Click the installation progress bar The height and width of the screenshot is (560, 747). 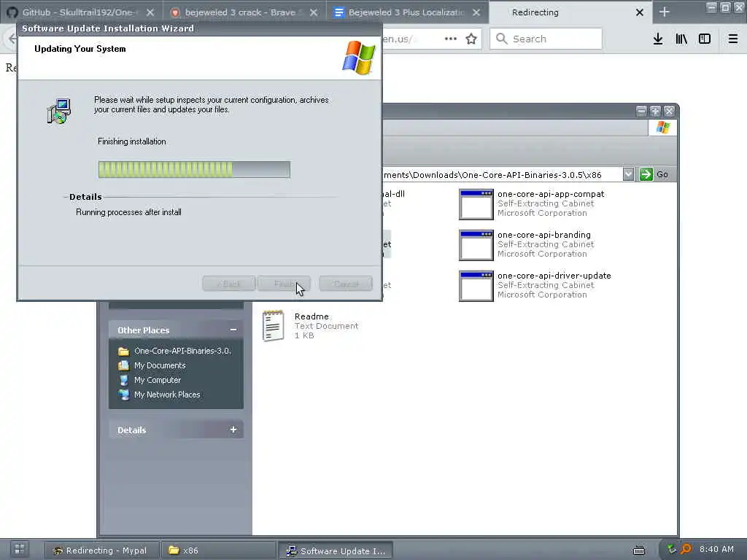pyautogui.click(x=194, y=169)
